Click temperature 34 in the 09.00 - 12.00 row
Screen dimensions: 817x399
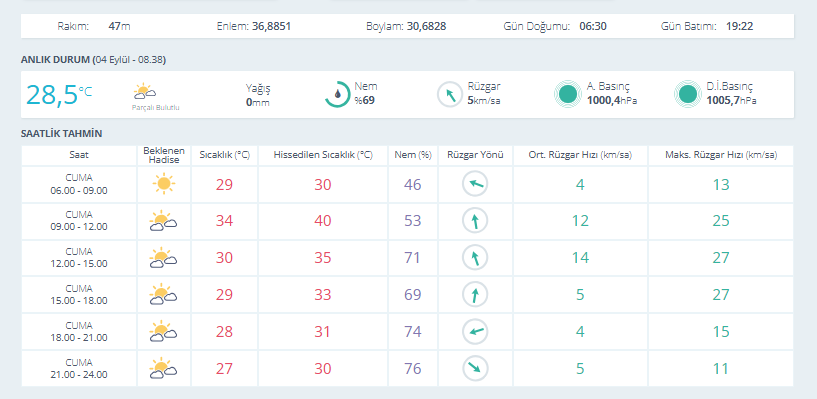coord(225,221)
